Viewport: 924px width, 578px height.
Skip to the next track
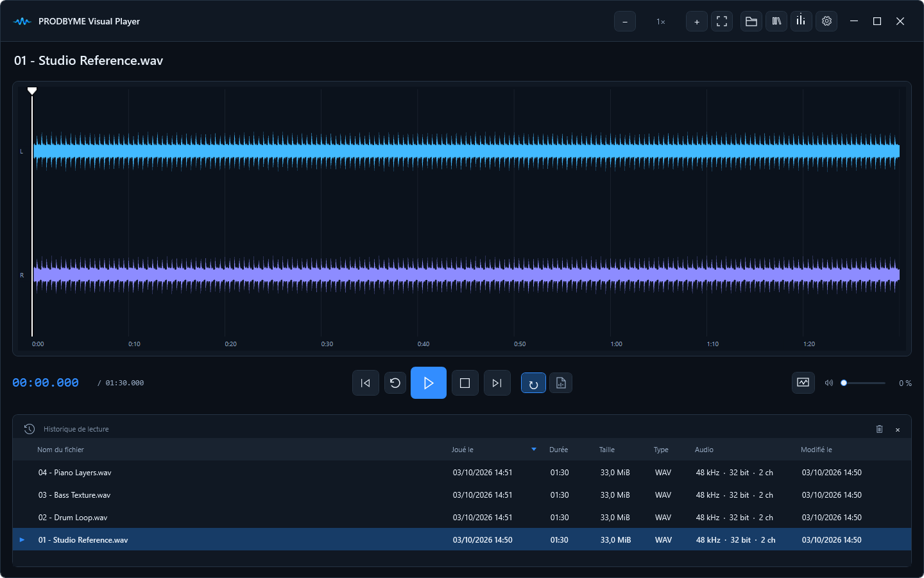[x=497, y=383]
